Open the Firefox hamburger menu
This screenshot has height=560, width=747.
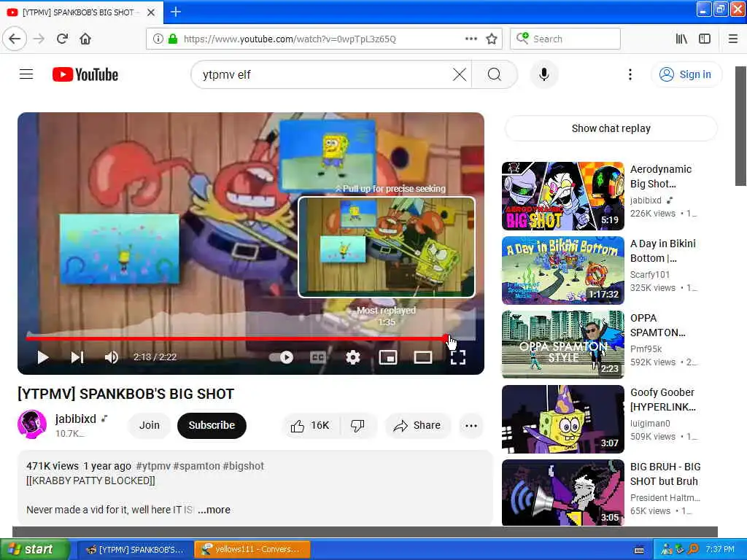[x=733, y=39]
